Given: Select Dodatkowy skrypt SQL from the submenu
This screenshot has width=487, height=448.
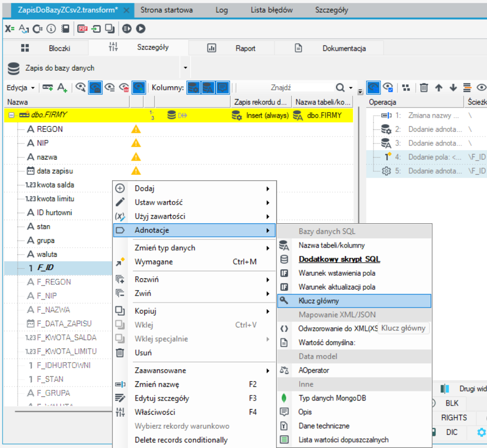Looking at the screenshot, I should click(x=354, y=259).
